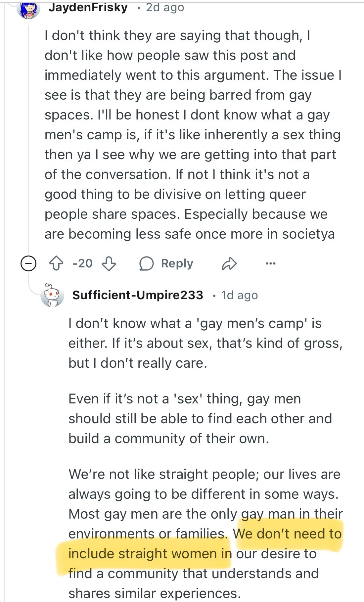
Task: Click the -20 vote score
Action: 82,263
